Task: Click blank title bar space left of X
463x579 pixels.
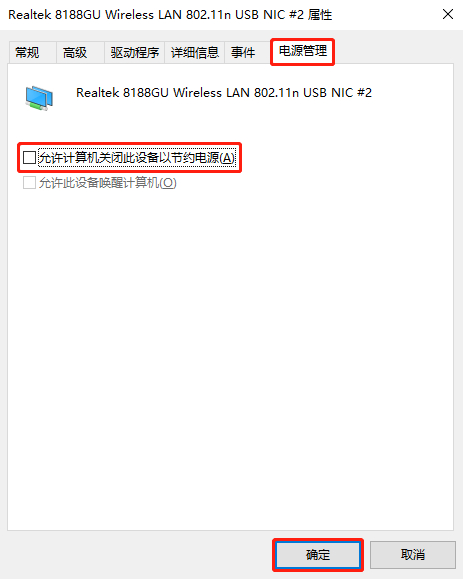Action: pyautogui.click(x=384, y=15)
